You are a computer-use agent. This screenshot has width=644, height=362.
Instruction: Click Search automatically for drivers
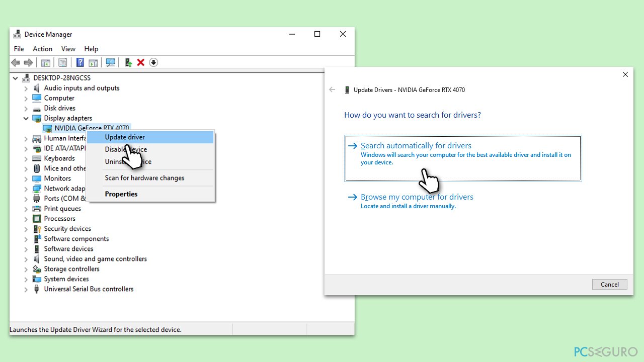[463, 158]
